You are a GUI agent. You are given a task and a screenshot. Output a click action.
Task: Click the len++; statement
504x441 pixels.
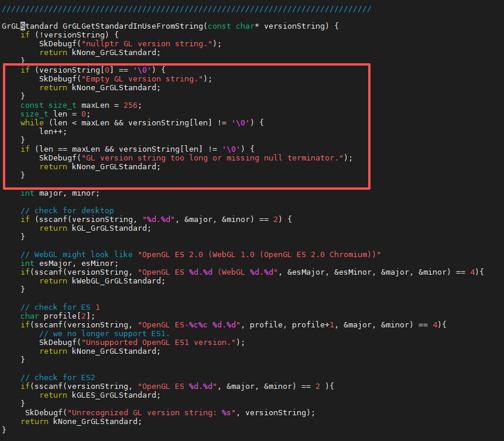[53, 132]
